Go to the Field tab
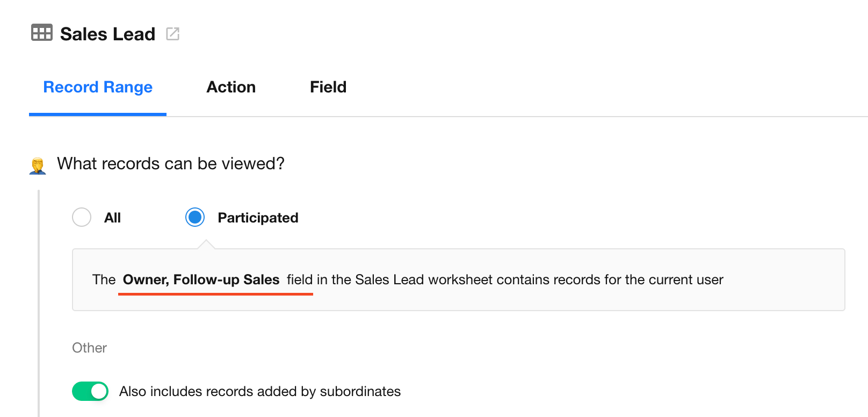 (328, 87)
